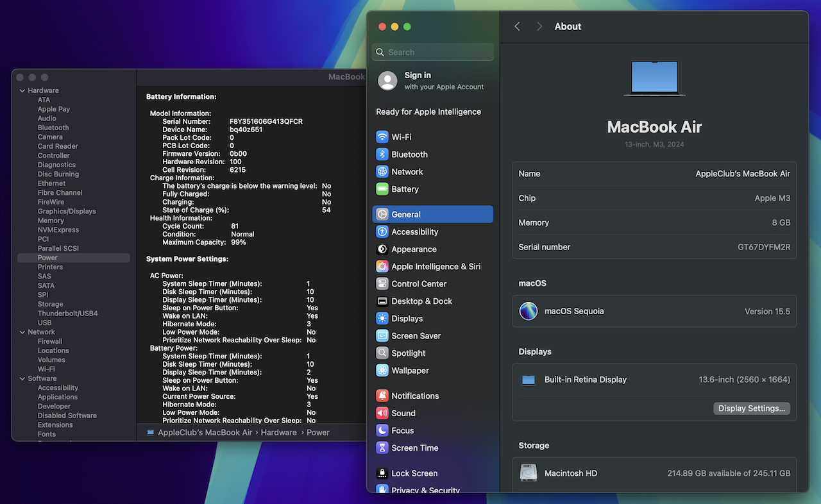Collapse the Software section in System Information
The image size is (821, 504).
point(22,378)
